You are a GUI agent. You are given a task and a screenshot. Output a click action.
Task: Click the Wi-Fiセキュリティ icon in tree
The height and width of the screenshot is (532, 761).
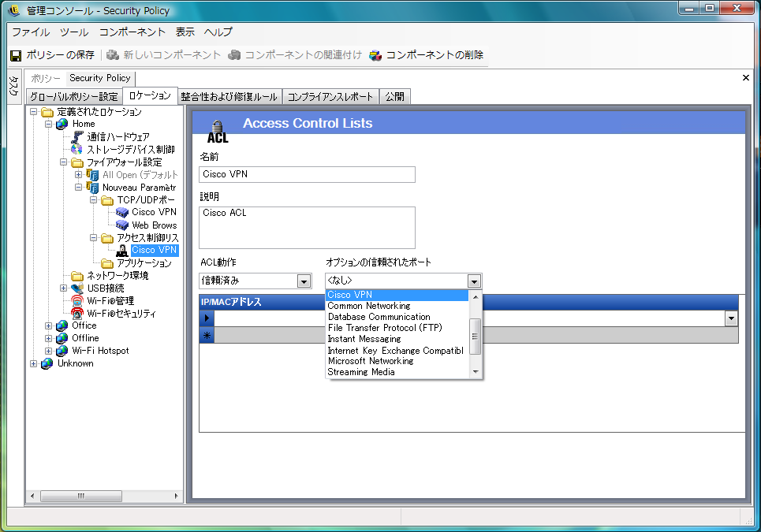point(77,313)
